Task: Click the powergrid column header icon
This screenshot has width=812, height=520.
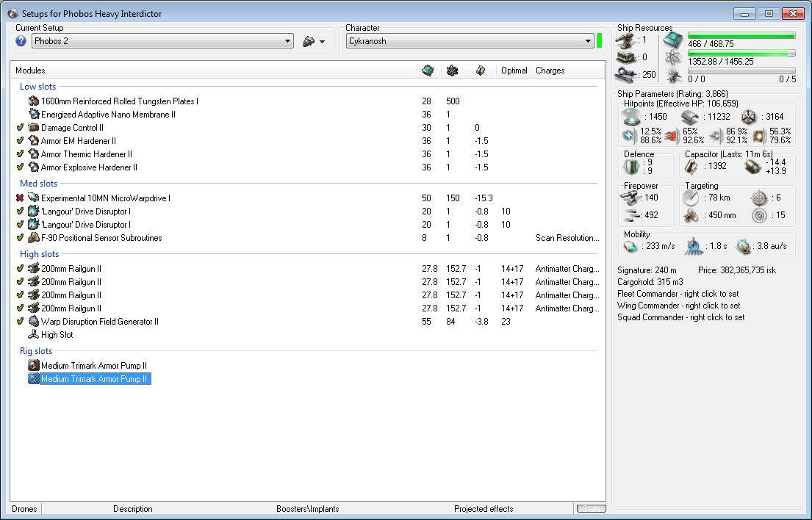Action: click(x=452, y=71)
